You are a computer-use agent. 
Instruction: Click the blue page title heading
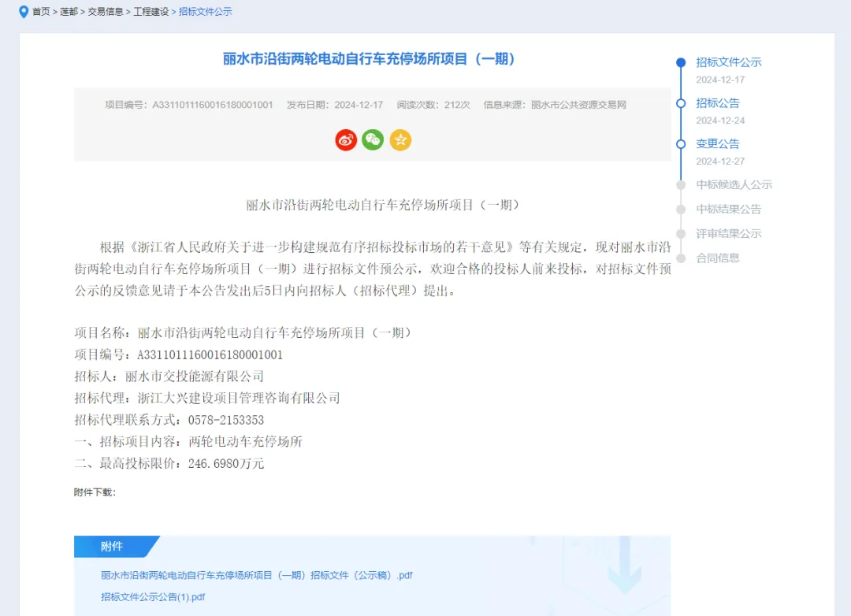[369, 58]
